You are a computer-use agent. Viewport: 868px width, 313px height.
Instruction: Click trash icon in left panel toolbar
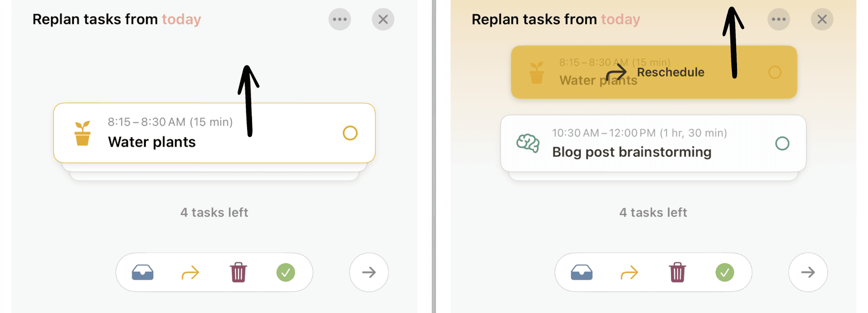click(x=238, y=272)
